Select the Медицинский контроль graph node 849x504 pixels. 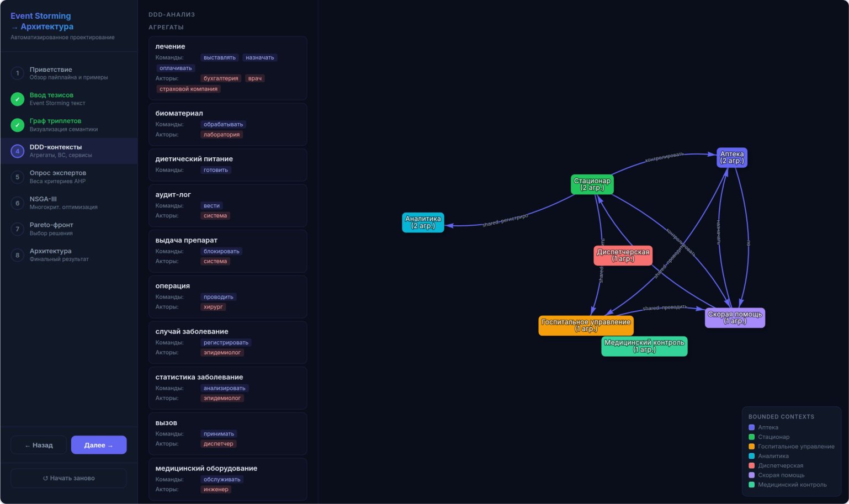(644, 346)
